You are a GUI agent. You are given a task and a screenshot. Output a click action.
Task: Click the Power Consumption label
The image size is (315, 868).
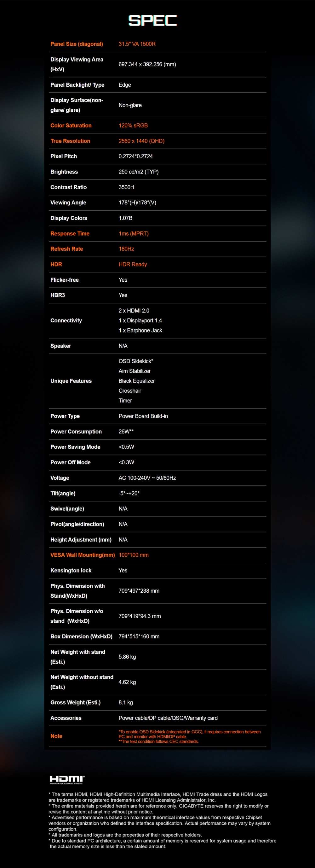[x=76, y=432]
